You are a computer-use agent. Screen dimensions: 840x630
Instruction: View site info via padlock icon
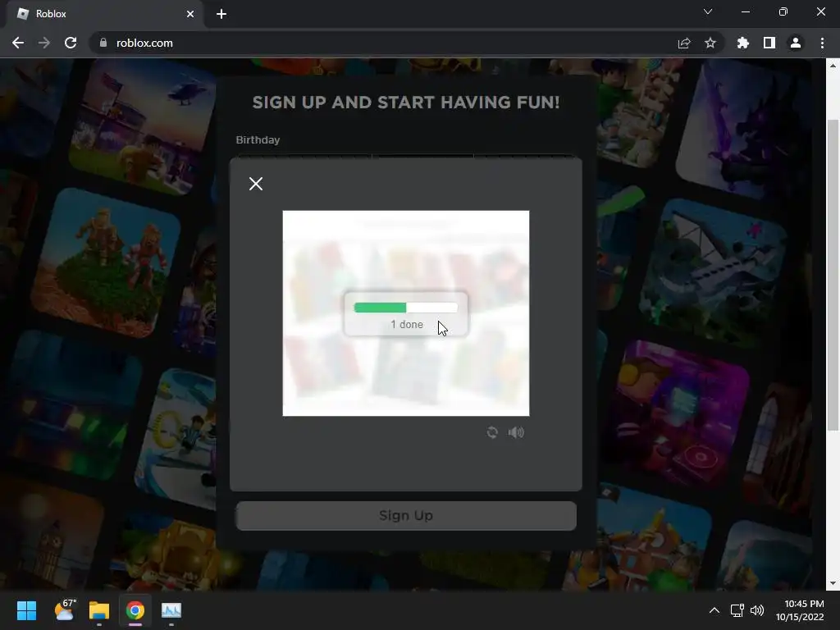103,43
